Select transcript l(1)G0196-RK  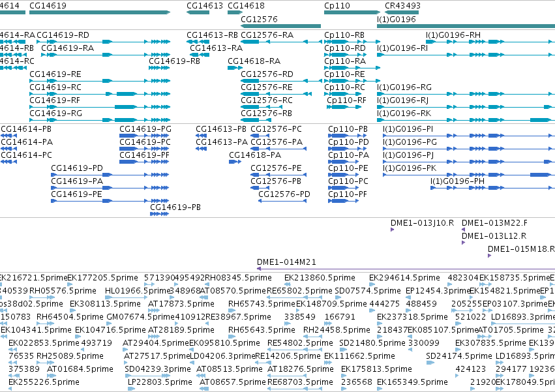pyautogui.click(x=404, y=113)
